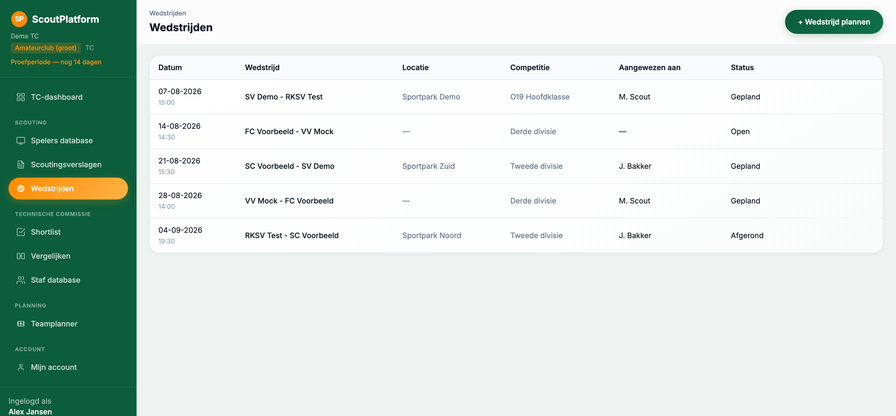Click the Locatie column header
896x416 pixels.
tap(415, 67)
